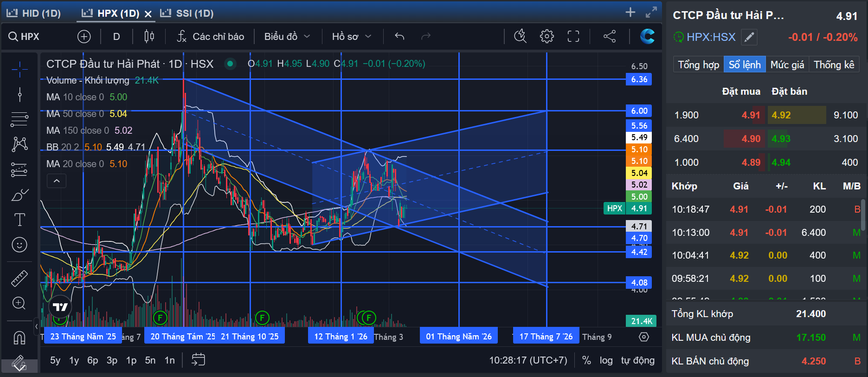Image resolution: width=868 pixels, height=377 pixels.
Task: Collapse the left drawing toolbar arrow
Action: click(37, 327)
